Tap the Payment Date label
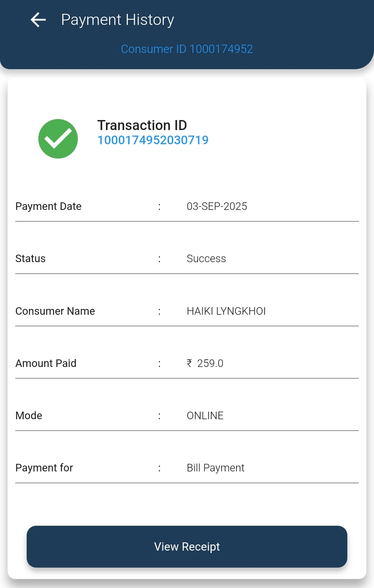This screenshot has height=588, width=374. click(48, 206)
